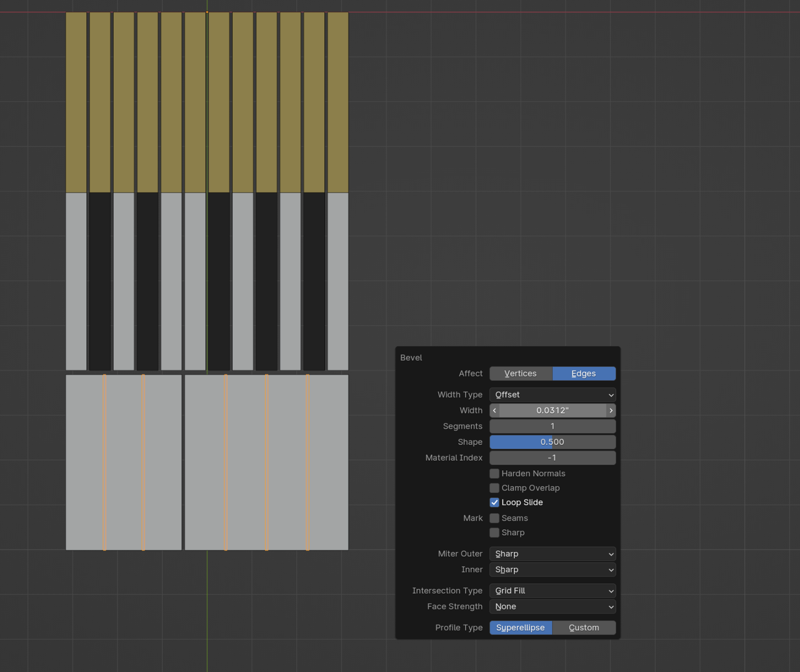Set Affect mode to Edges
The image size is (800, 672).
point(584,373)
